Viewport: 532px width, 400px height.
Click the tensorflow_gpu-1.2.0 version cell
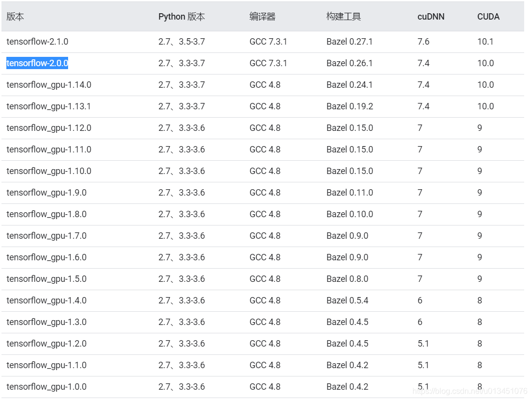(47, 344)
